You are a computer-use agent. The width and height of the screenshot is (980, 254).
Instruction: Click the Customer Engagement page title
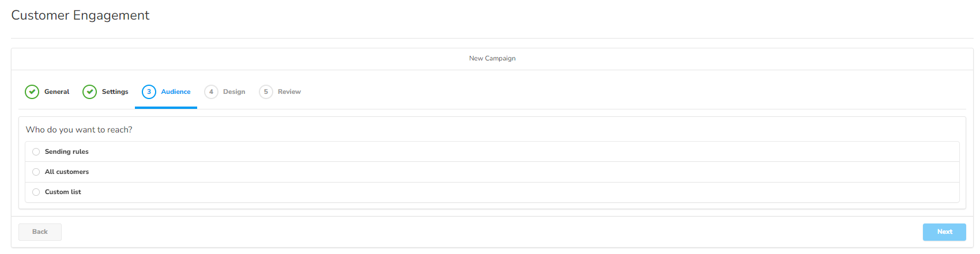coord(80,16)
